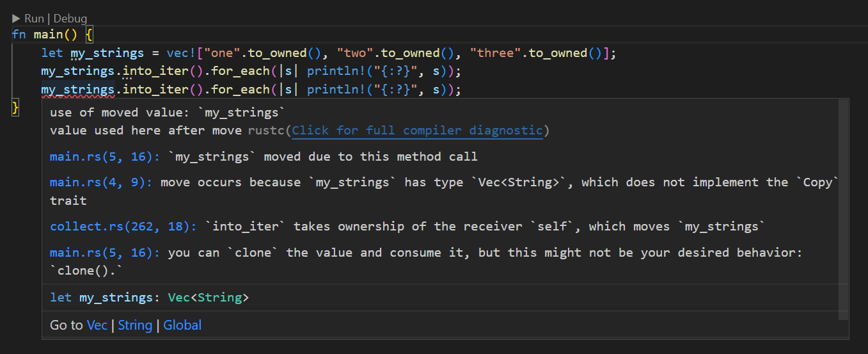The height and width of the screenshot is (354, 868).
Task: Click the hover popup vertical scrollbar
Action: (843, 209)
